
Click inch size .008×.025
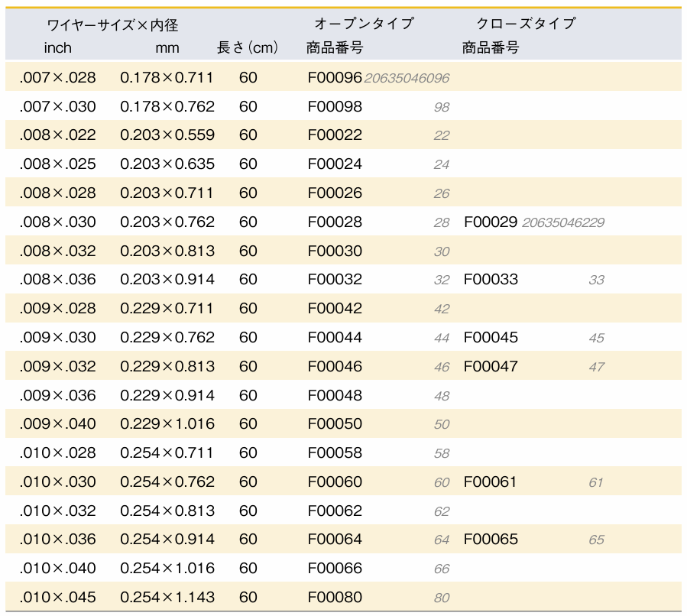(57, 164)
